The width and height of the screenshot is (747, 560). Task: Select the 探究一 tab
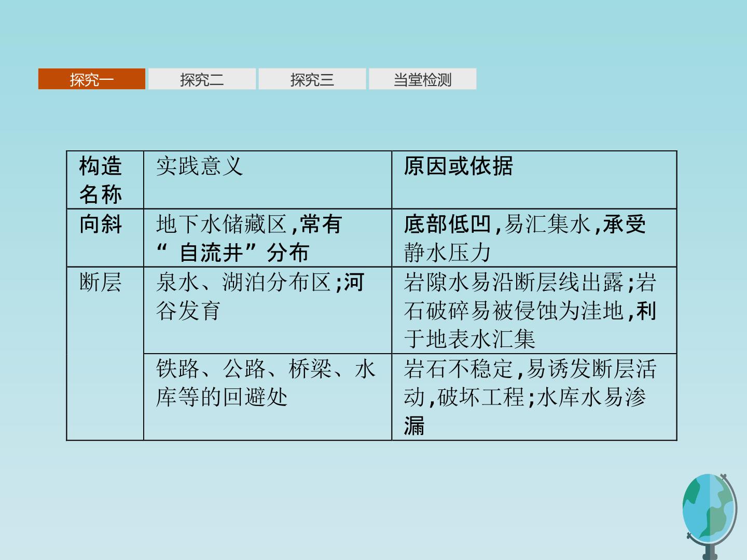coord(92,79)
